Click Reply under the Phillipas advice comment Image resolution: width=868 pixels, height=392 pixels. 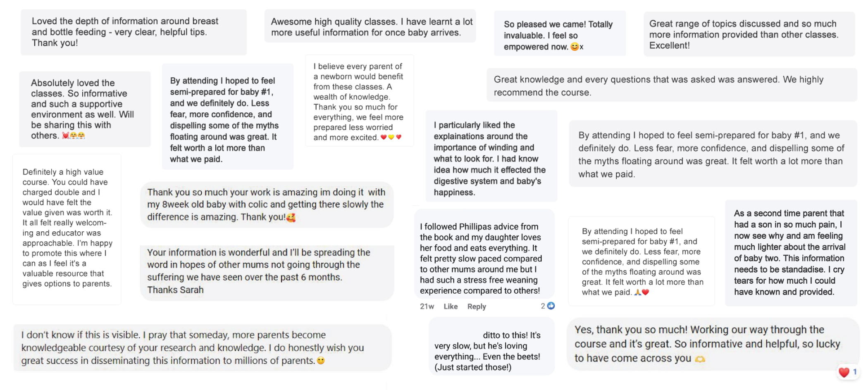click(477, 306)
